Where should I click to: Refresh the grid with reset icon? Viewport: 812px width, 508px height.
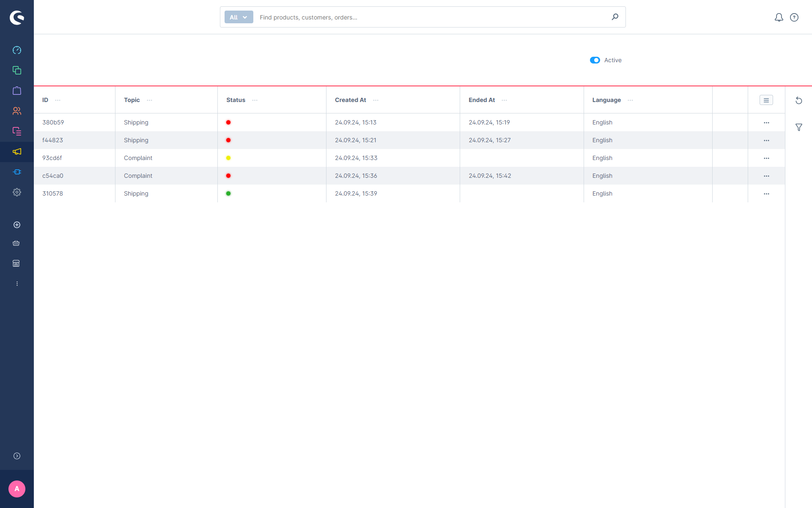click(x=799, y=100)
